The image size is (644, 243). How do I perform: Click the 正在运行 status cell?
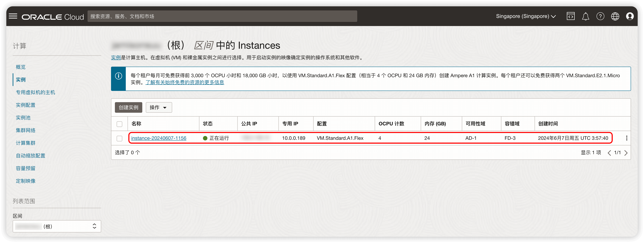pos(216,138)
